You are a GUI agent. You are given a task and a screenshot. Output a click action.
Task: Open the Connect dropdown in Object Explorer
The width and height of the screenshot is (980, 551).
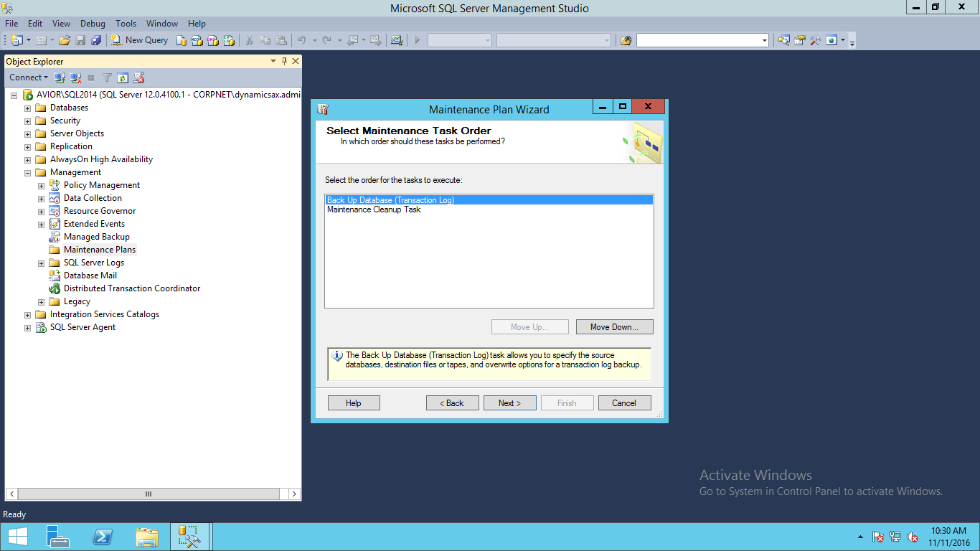29,77
